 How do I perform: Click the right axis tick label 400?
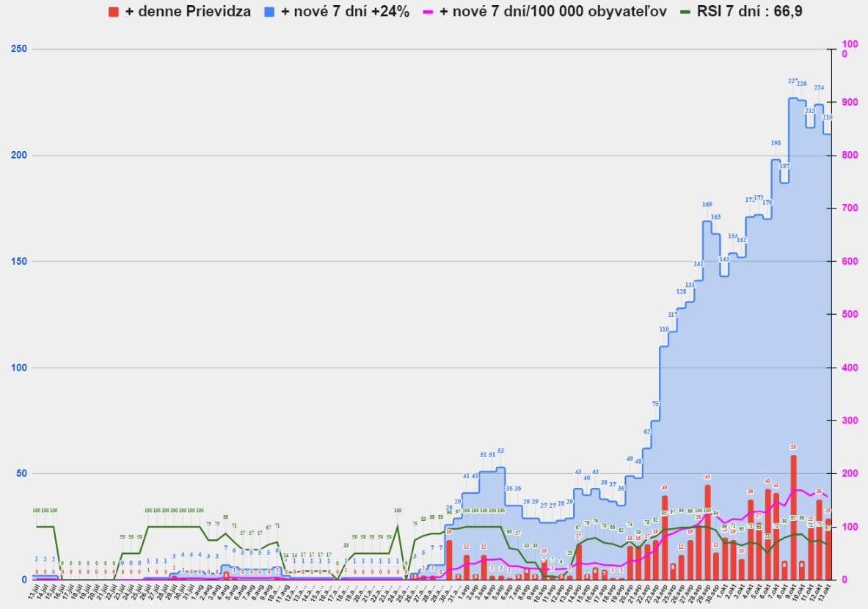click(x=850, y=368)
